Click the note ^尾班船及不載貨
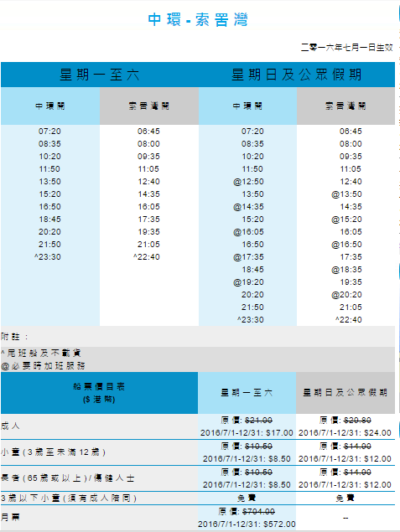The image size is (400, 532). coord(41,354)
